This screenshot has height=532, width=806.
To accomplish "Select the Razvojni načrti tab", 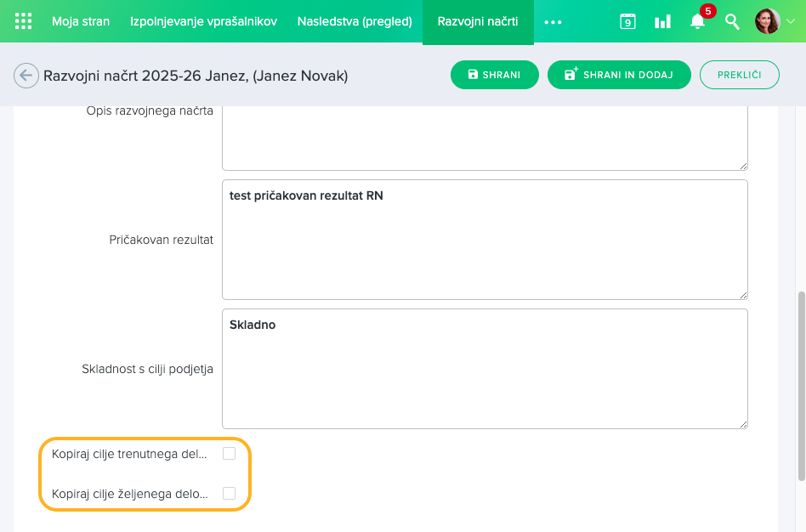I will tap(478, 21).
